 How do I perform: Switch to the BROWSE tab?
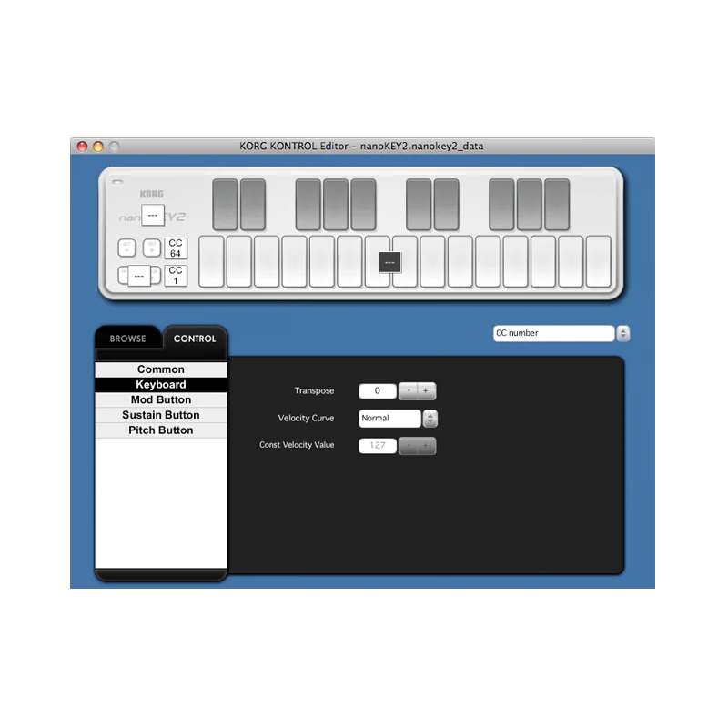pos(127,339)
